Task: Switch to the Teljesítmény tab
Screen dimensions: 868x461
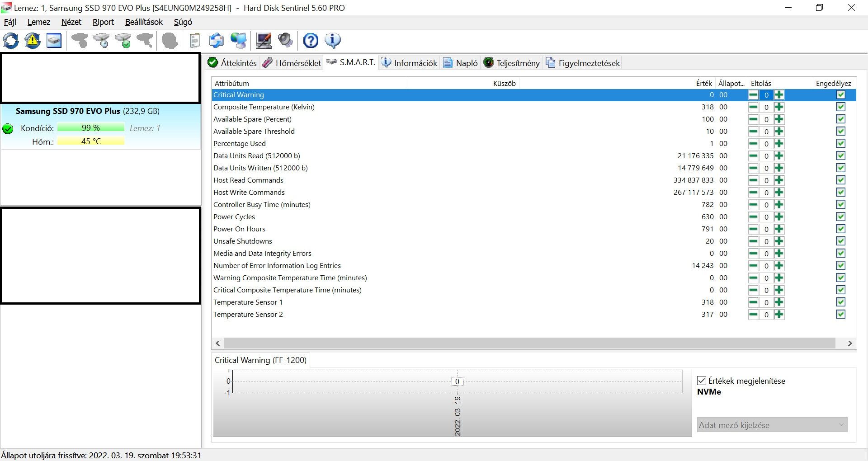Action: [512, 63]
